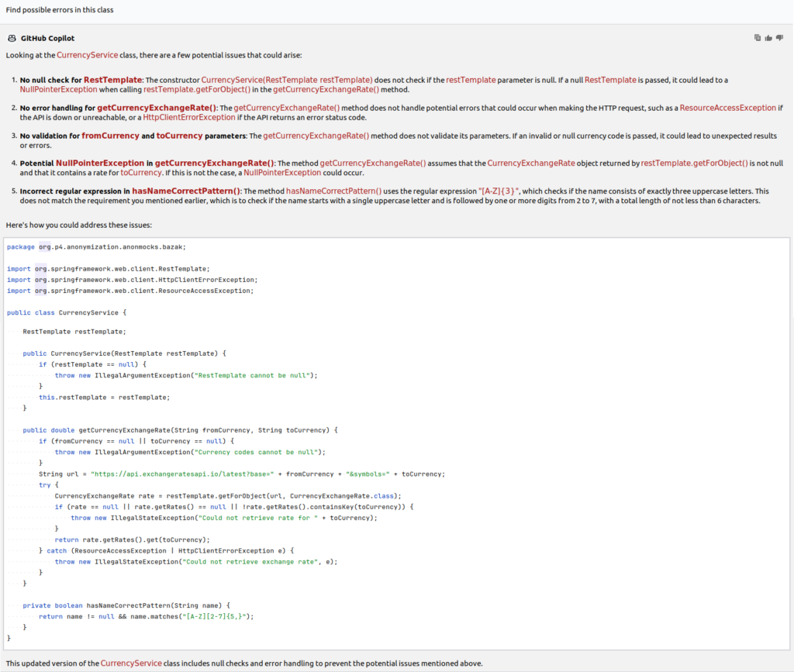Viewport: 794px width, 672px height.
Task: Click the 'try {' code line
Action: 49,485
